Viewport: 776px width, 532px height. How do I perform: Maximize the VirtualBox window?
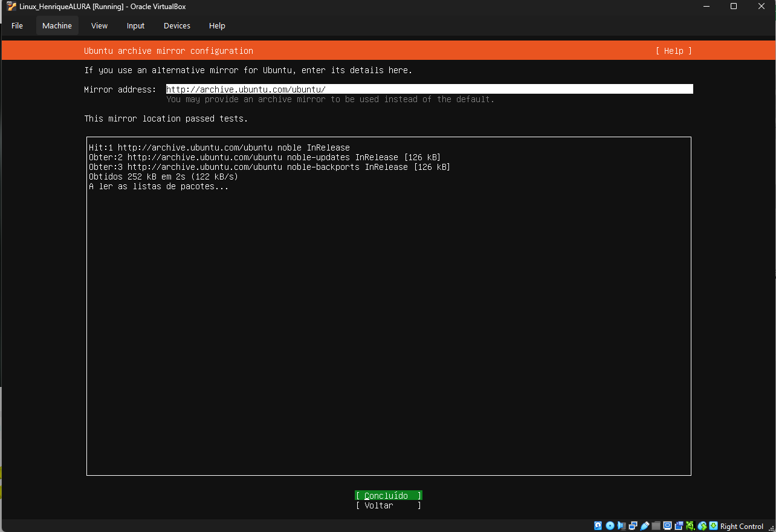(734, 7)
